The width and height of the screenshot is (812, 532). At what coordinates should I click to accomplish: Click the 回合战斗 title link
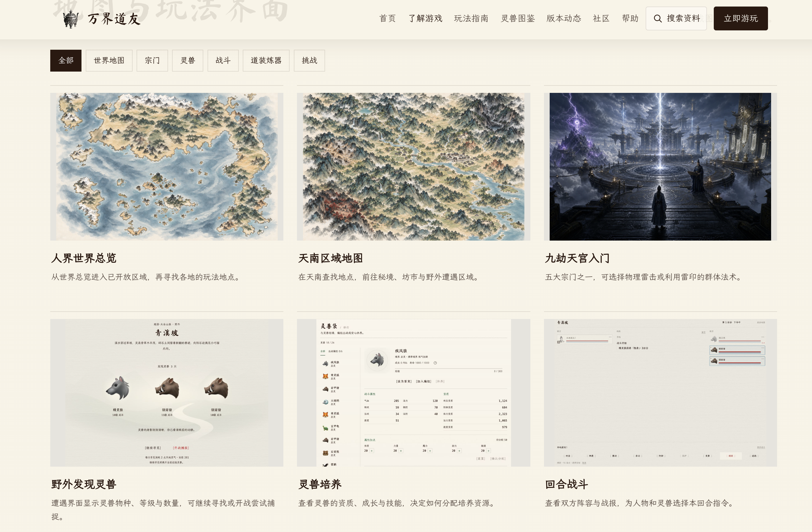tap(566, 484)
